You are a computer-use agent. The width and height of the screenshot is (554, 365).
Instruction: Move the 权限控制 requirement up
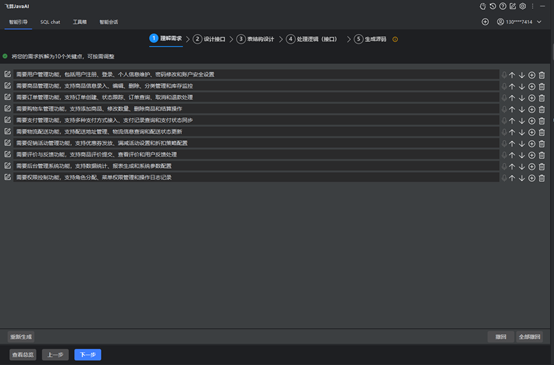tap(512, 178)
